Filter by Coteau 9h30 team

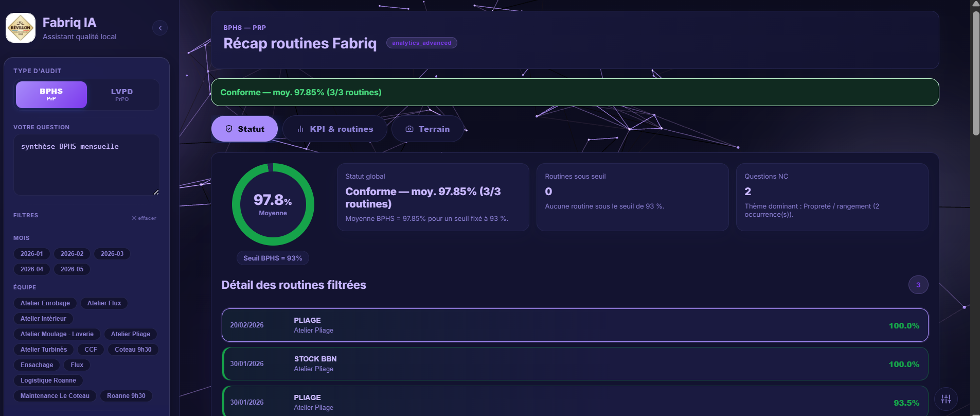pos(133,350)
